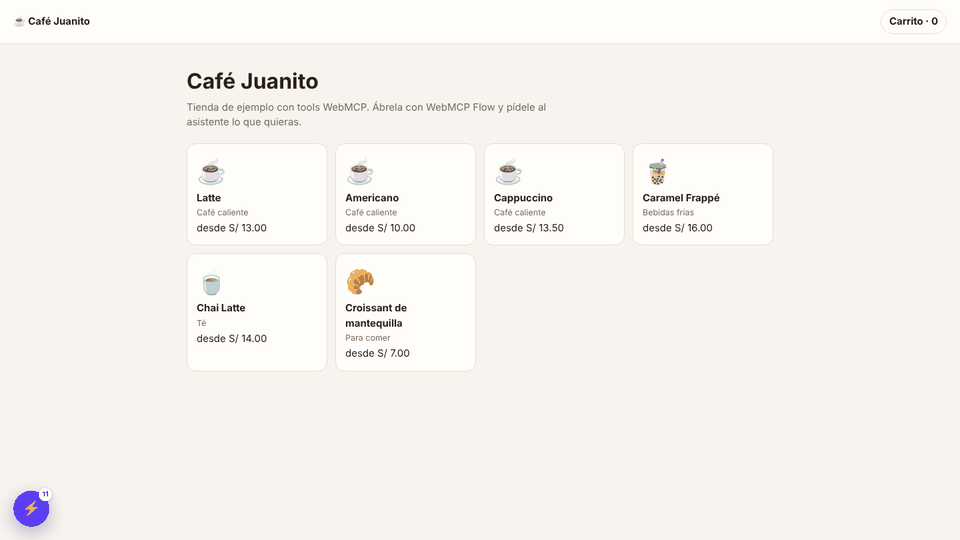The image size is (960, 540).
Task: Select the Chai Latte product name
Action: point(221,308)
